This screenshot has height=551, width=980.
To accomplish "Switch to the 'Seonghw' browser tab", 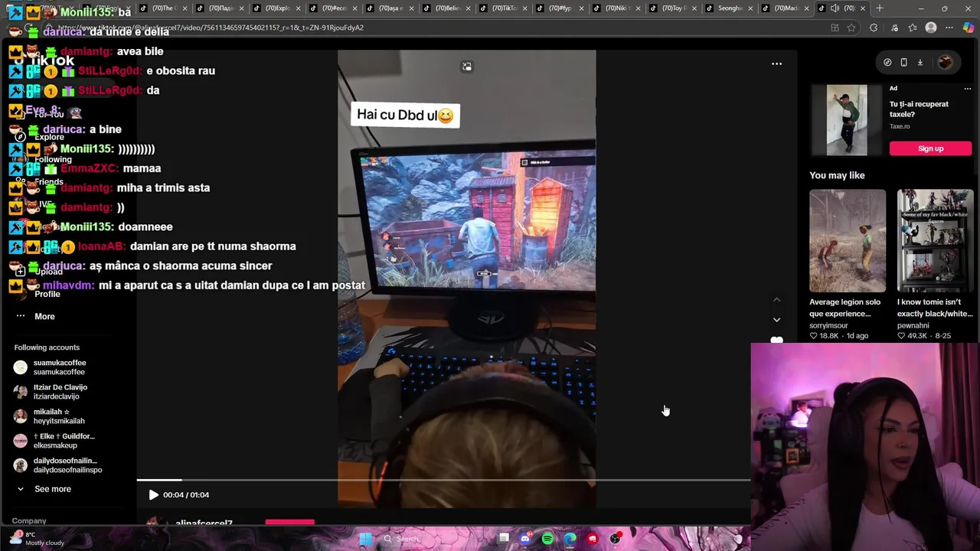I will (730, 8).
